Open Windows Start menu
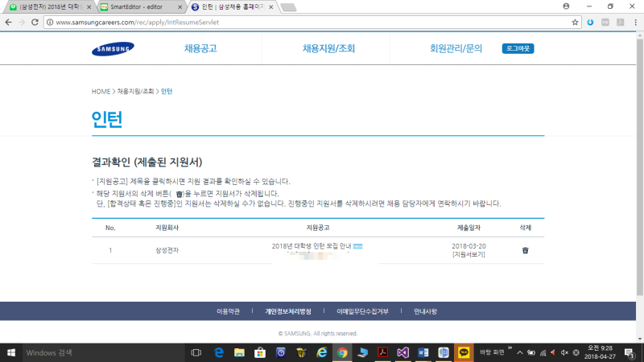This screenshot has height=362, width=644. (x=11, y=352)
